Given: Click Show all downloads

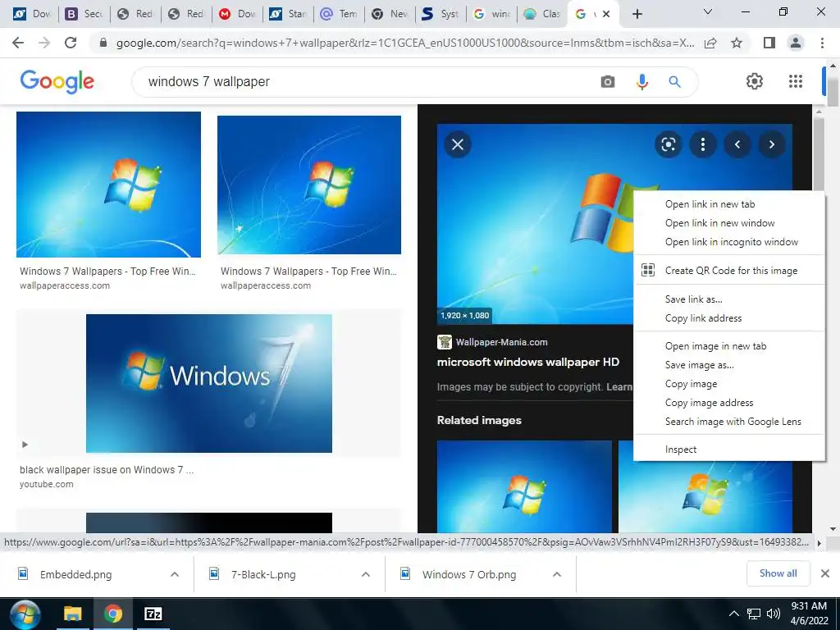Looking at the screenshot, I should point(778,573).
